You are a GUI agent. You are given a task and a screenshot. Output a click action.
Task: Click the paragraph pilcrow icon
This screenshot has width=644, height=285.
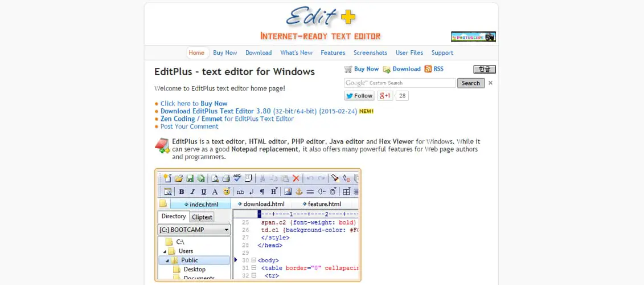[262, 192]
